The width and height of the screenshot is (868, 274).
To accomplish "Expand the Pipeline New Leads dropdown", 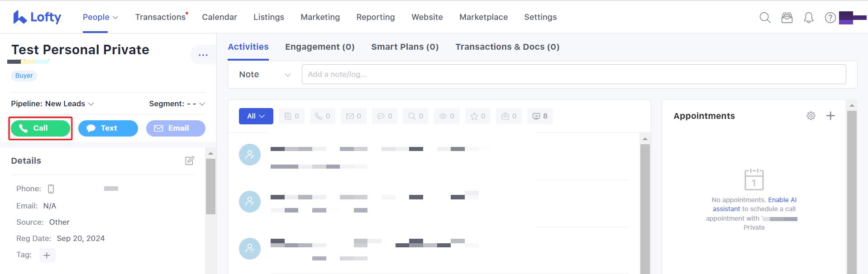I will point(52,104).
